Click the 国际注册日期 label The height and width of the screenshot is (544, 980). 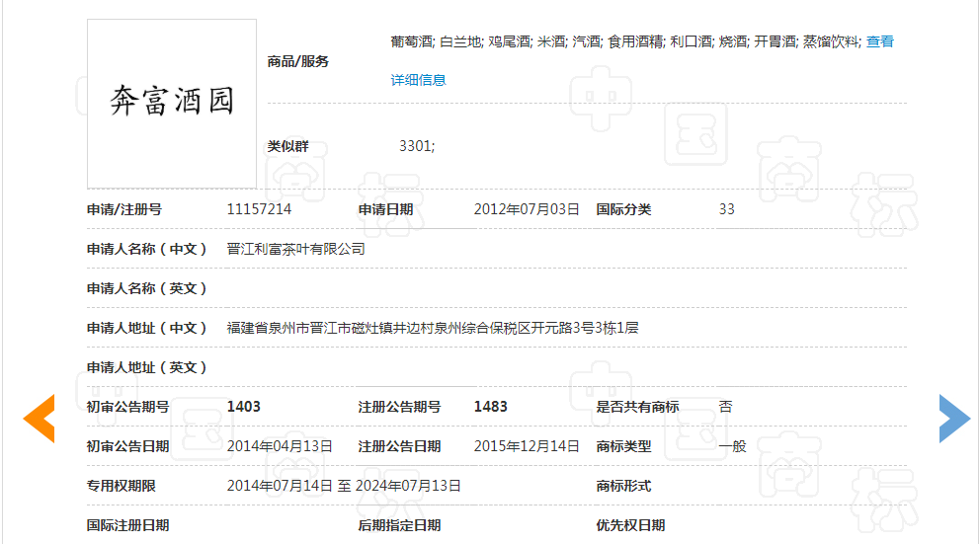point(127,525)
